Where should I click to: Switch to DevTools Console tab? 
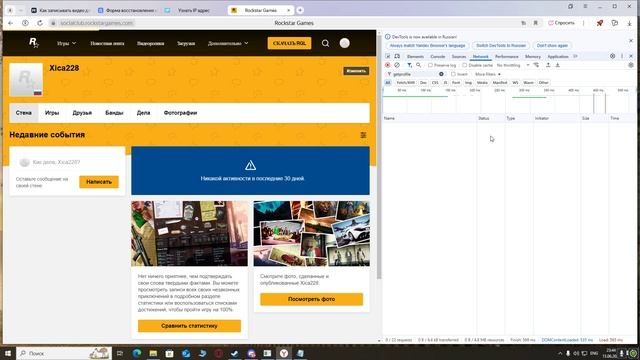pos(438,56)
